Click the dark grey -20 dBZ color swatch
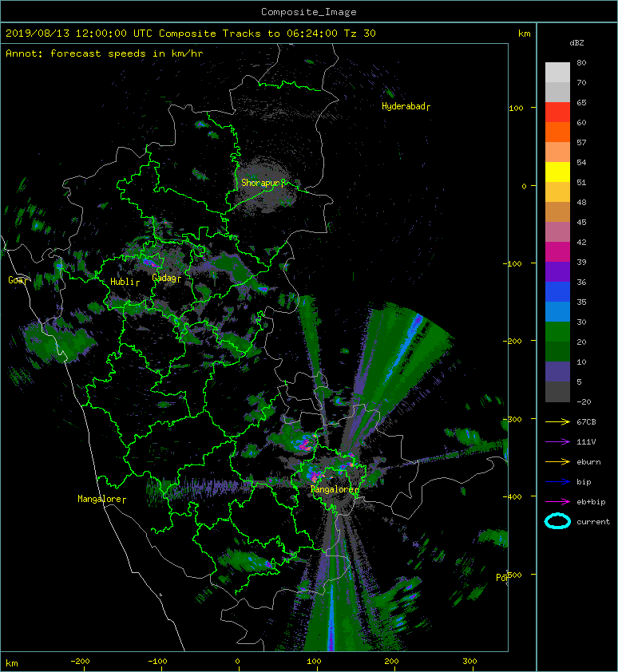Viewport: 618px width, 672px height. (557, 391)
